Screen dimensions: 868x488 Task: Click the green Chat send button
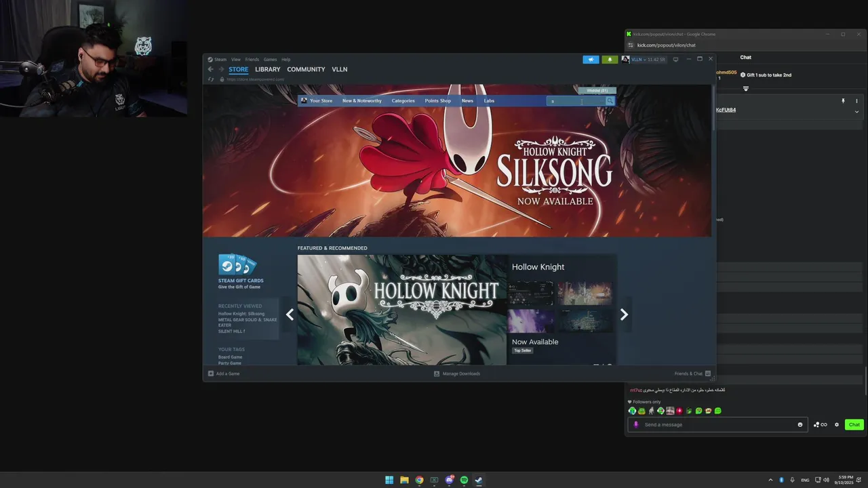854,425
